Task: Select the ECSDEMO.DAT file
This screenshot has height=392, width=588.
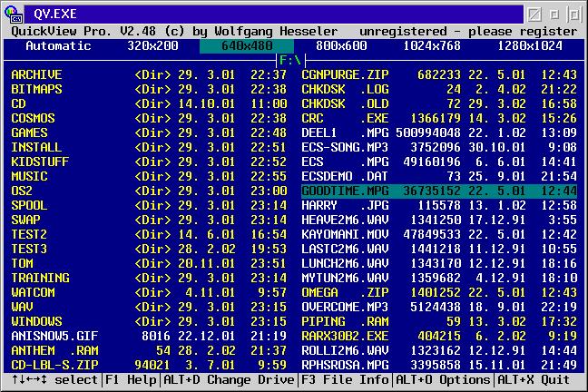Action: coord(439,176)
